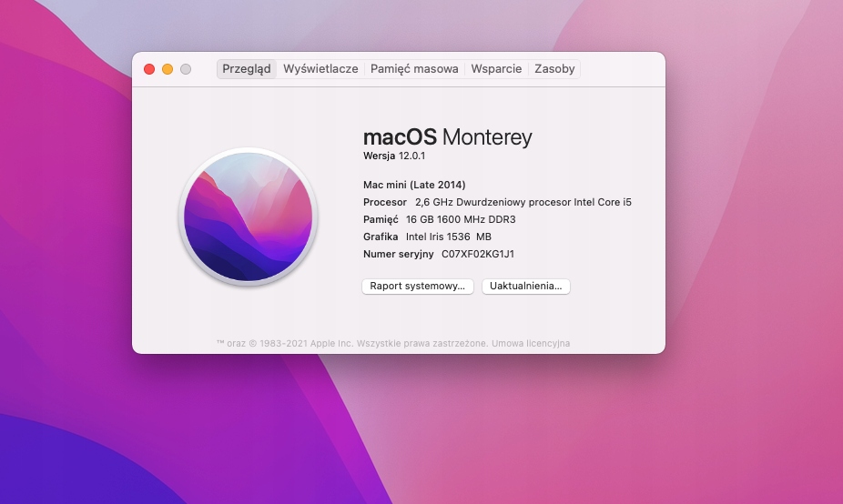Image resolution: width=843 pixels, height=504 pixels.
Task: Click serial number C07XF02KG1J1
Action: (x=477, y=254)
